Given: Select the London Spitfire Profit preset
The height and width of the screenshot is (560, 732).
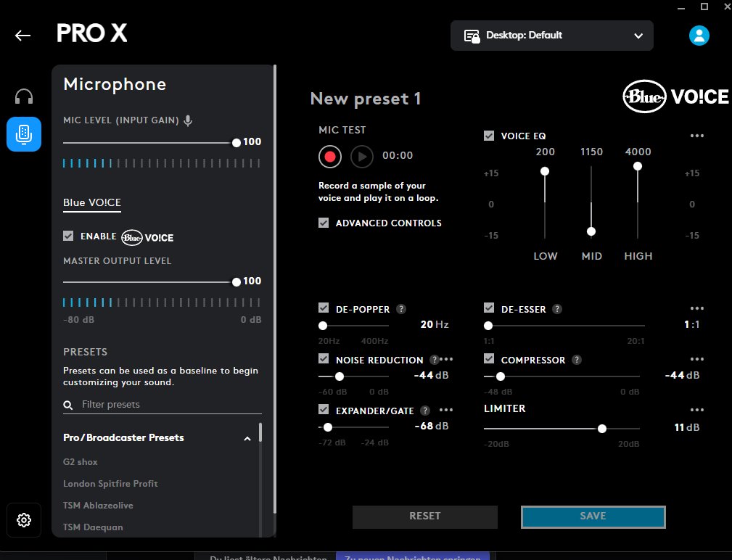Looking at the screenshot, I should 111,483.
